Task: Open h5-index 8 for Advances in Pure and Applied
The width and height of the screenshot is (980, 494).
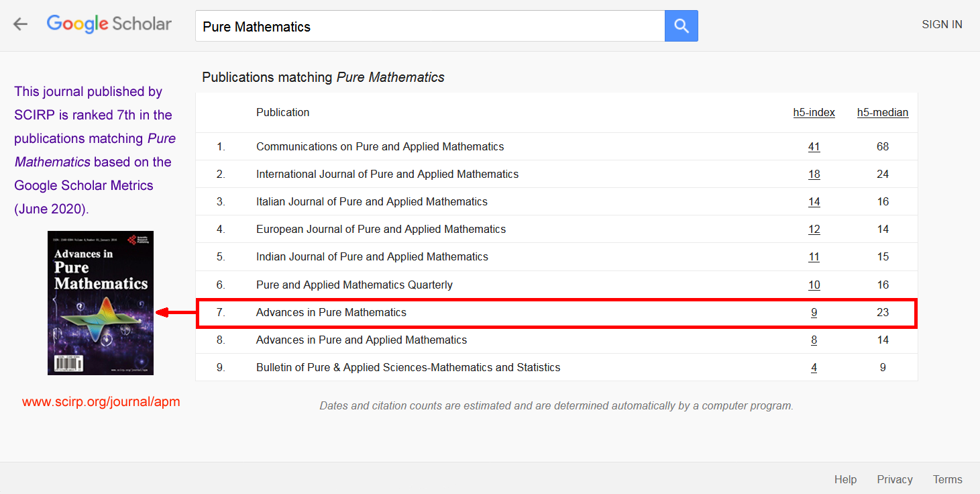Action: 814,340
